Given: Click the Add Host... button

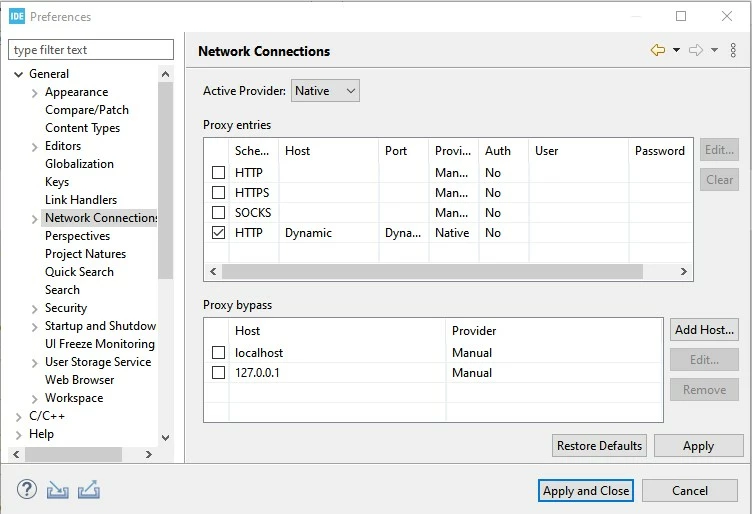Looking at the screenshot, I should pyautogui.click(x=704, y=330).
